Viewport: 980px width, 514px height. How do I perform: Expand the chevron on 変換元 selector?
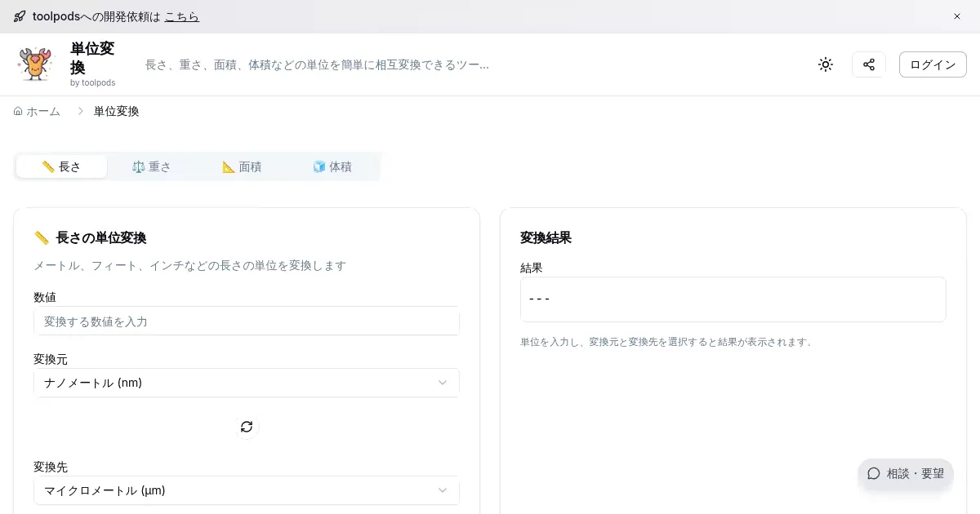[442, 383]
